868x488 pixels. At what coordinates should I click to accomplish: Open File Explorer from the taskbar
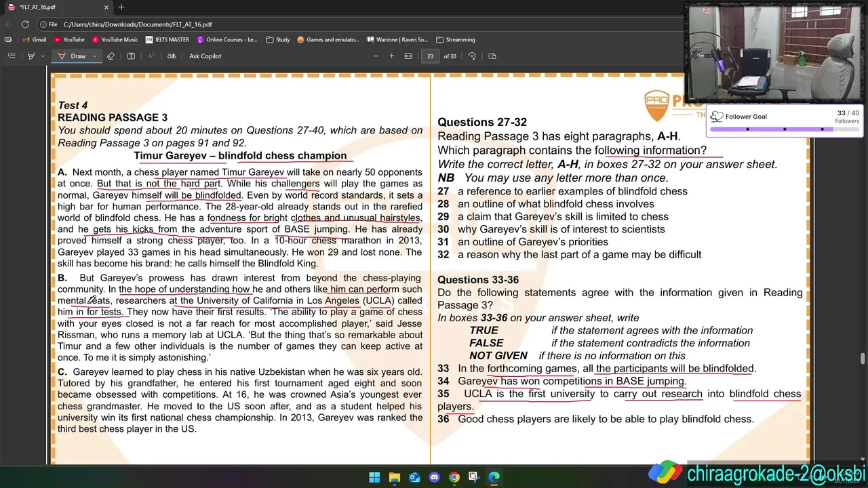394,477
